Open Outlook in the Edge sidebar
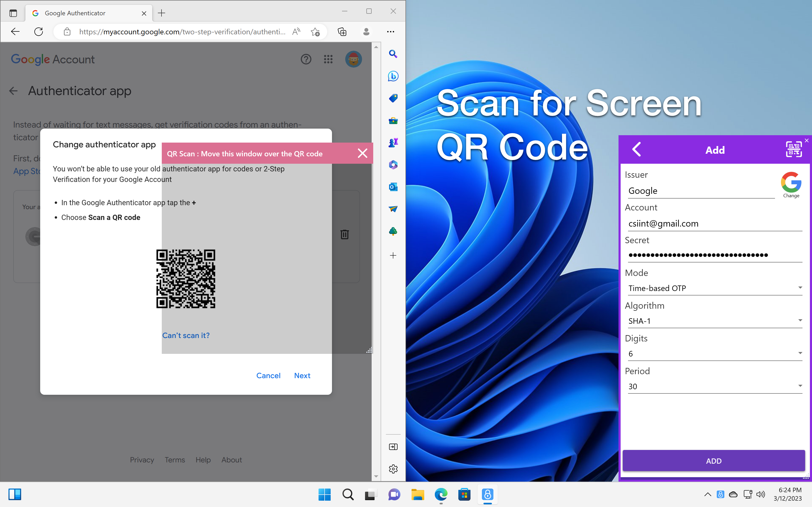 click(393, 187)
